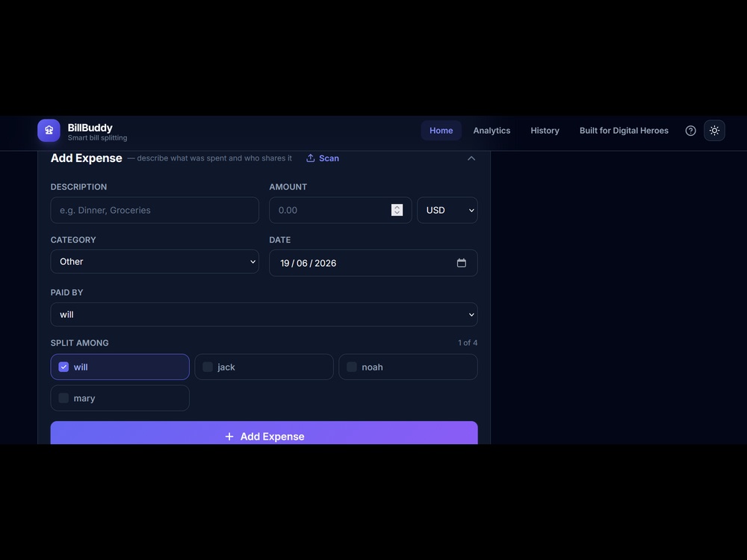Click the Add Expense heading

86,158
